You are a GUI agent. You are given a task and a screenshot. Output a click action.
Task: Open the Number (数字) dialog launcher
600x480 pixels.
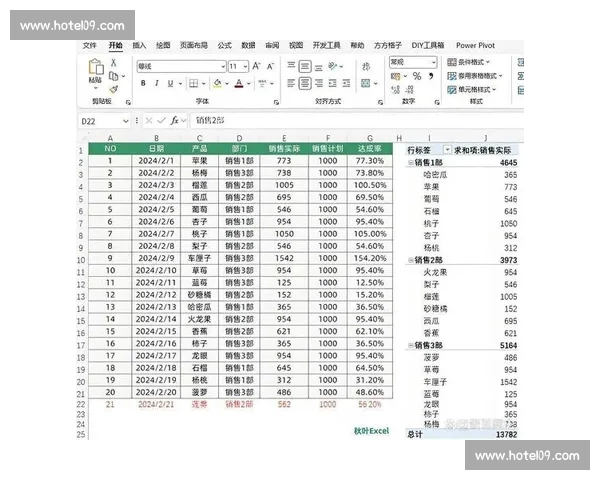(x=437, y=102)
